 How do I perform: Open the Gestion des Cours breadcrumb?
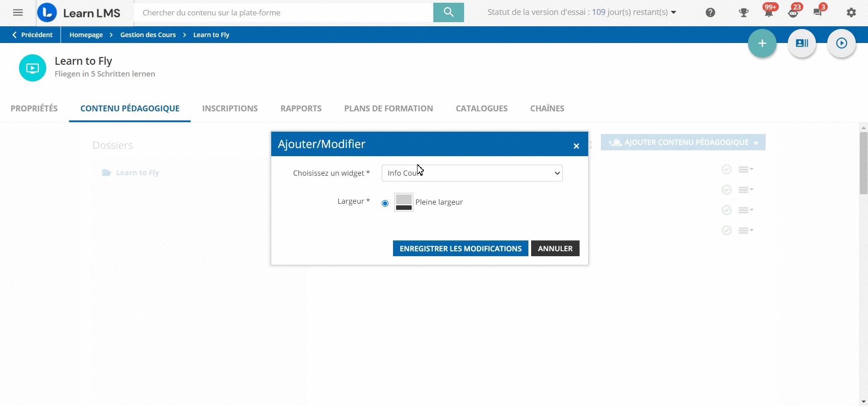pos(148,35)
